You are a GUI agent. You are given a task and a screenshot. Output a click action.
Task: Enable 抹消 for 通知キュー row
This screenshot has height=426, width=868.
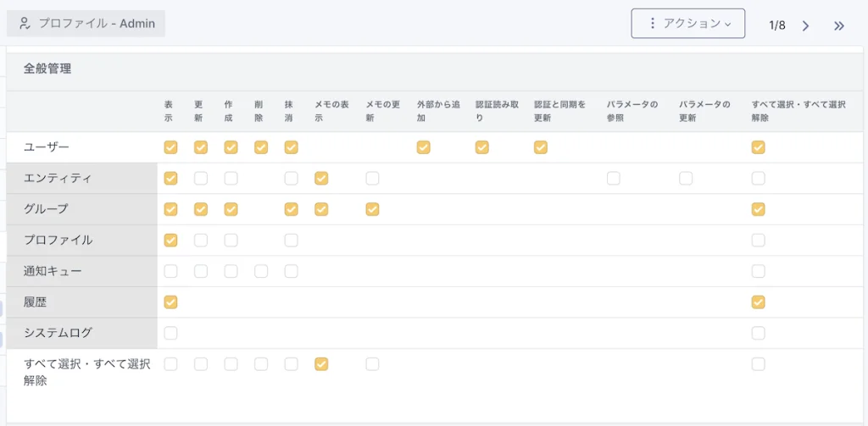(x=292, y=271)
